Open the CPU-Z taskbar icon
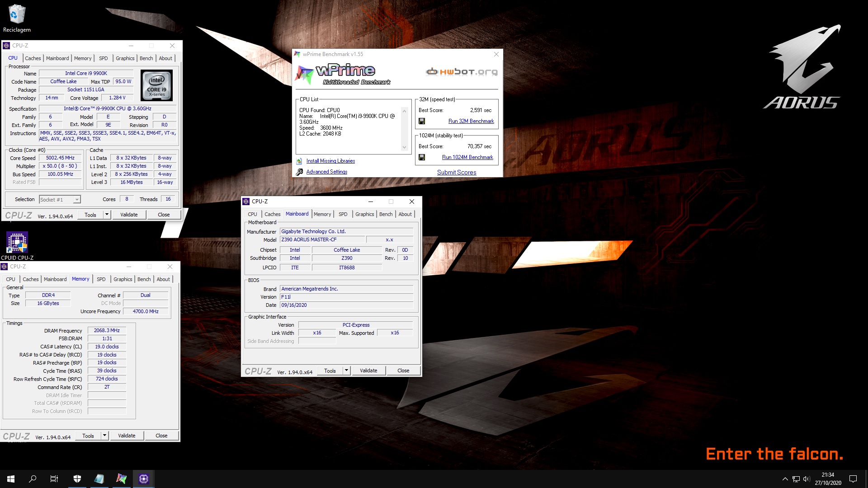This screenshot has width=868, height=488. pyautogui.click(x=144, y=479)
